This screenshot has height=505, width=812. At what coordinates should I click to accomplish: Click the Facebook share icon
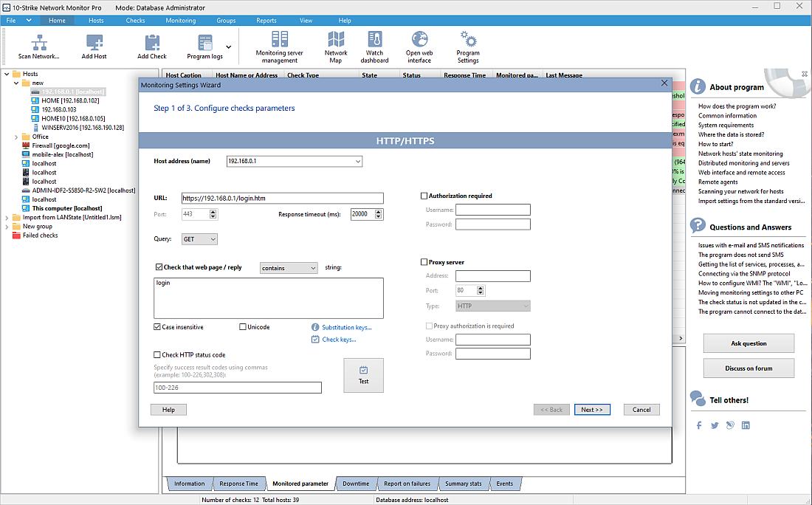699,425
